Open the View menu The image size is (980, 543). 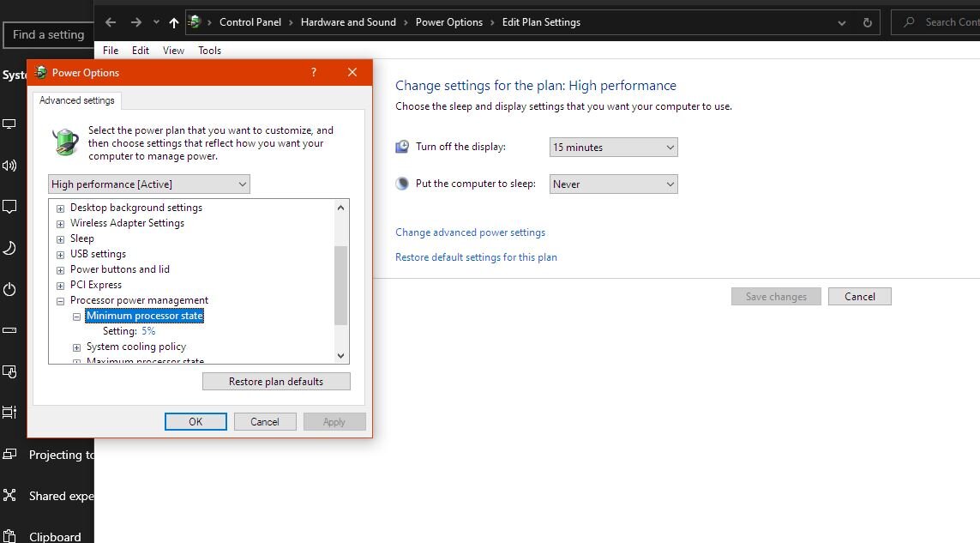point(173,51)
